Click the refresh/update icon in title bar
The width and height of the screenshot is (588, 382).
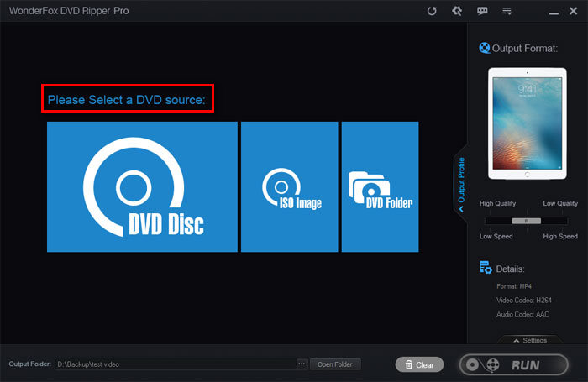tap(432, 11)
